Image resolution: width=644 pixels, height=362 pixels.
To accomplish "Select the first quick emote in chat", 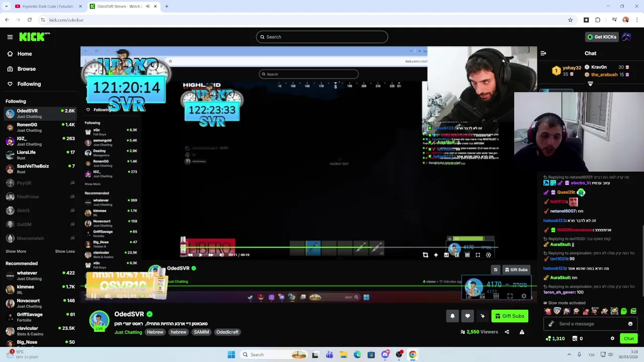I will [548, 311].
